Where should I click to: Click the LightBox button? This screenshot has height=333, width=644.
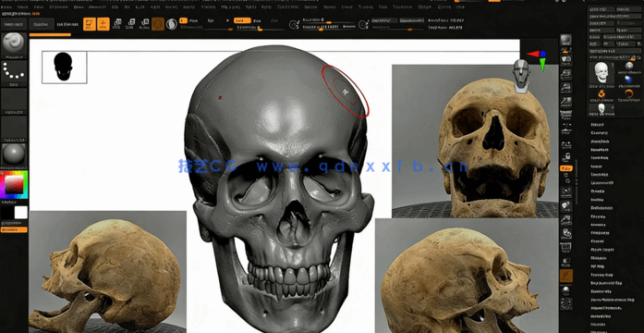(41, 24)
